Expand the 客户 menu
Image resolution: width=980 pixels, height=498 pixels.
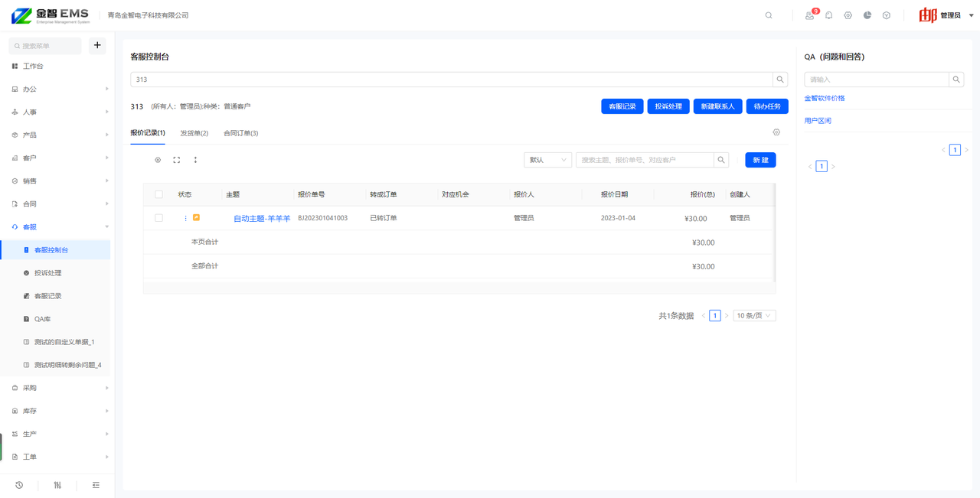[57, 158]
